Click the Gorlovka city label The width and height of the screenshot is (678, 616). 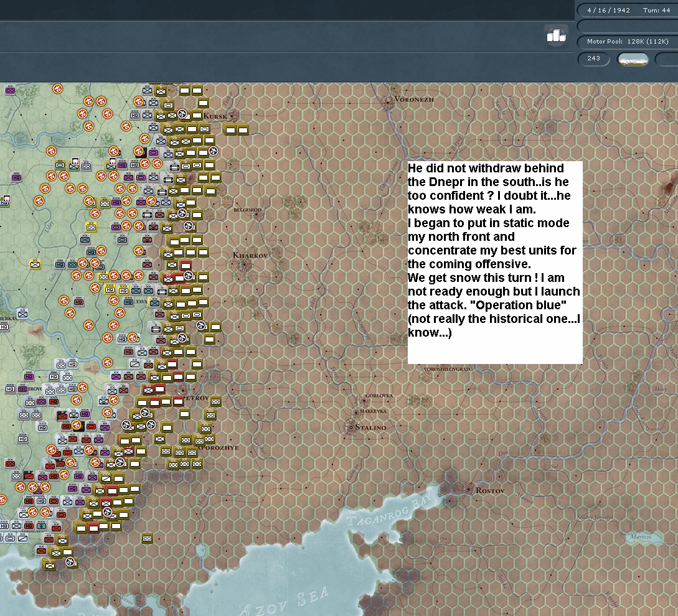379,396
